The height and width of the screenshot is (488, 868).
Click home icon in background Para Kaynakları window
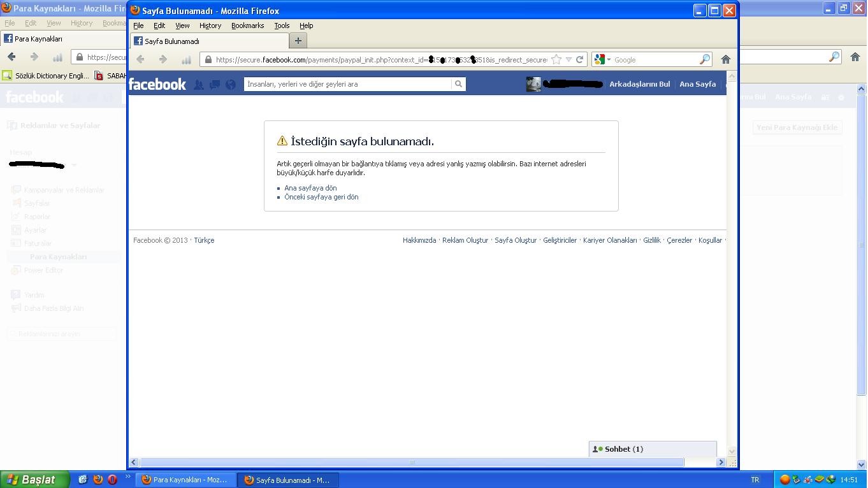tap(855, 57)
